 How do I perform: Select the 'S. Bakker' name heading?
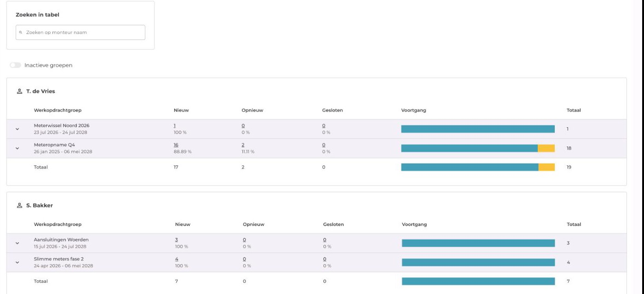(x=39, y=205)
